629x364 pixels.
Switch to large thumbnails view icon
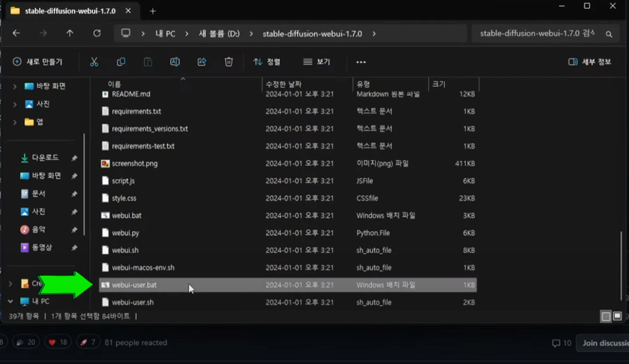click(617, 316)
